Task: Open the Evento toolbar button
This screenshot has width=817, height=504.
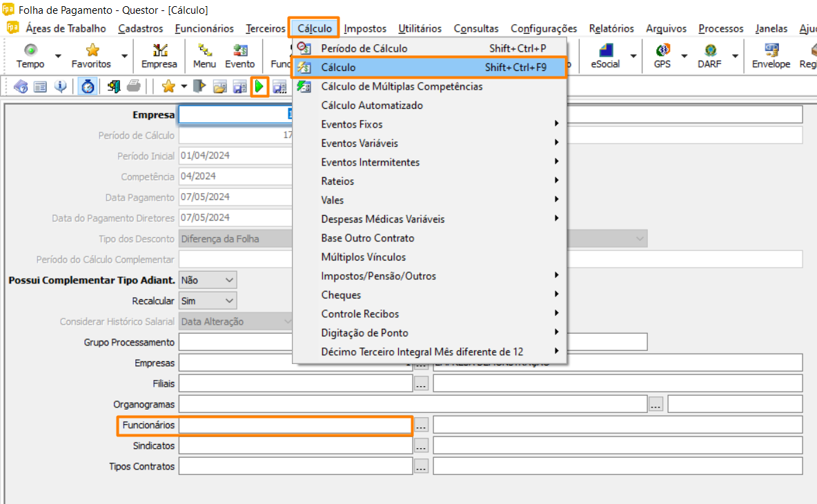Action: tap(240, 57)
